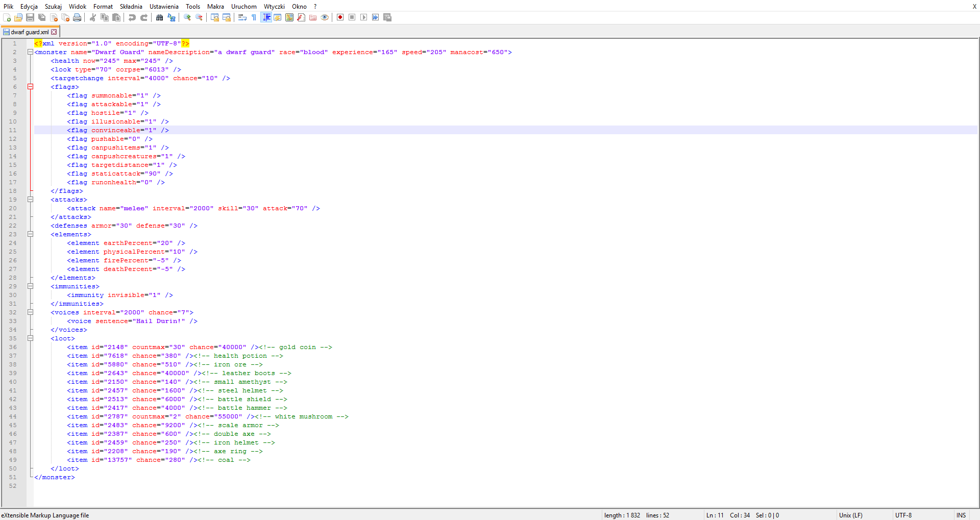The image size is (980, 520).
Task: Open the Makra menu
Action: [x=215, y=6]
